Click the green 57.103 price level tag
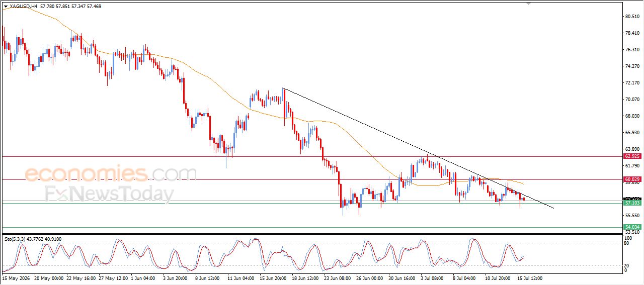 [632, 203]
